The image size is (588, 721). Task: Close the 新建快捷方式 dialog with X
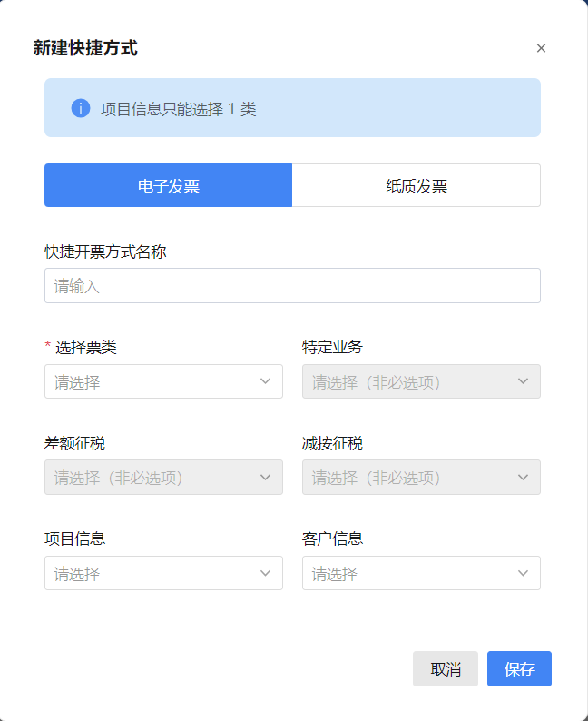(541, 48)
